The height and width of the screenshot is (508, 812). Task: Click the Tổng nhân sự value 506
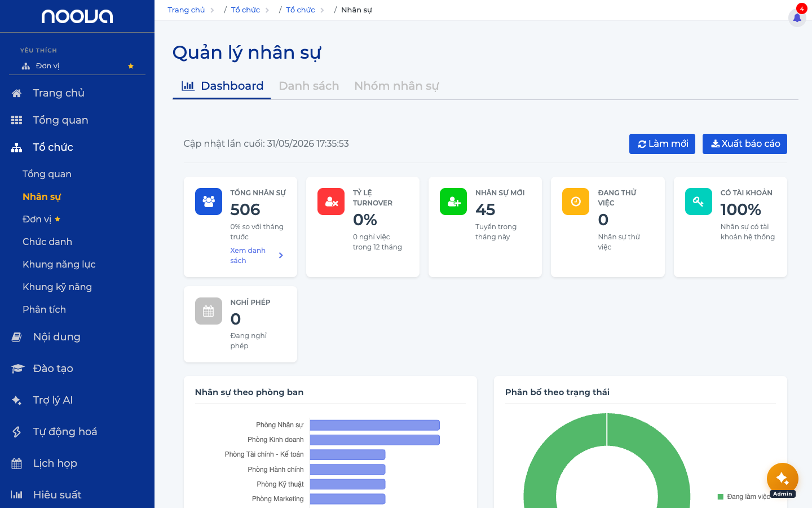pos(245,209)
